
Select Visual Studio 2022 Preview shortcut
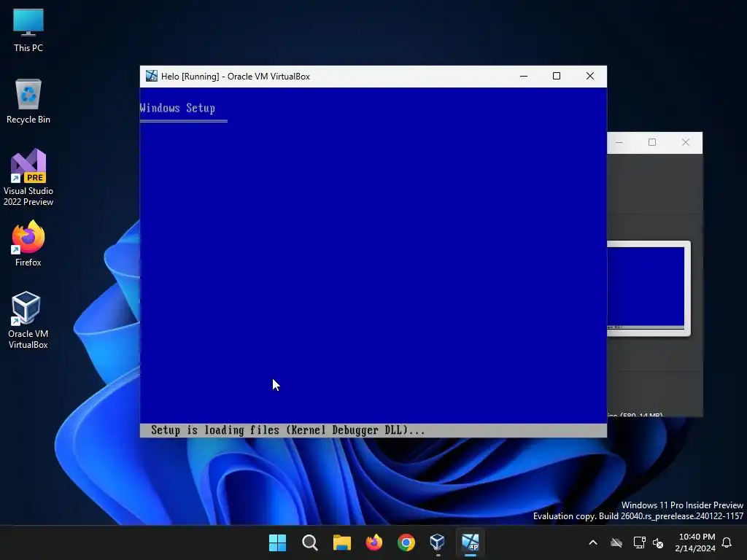pos(28,178)
